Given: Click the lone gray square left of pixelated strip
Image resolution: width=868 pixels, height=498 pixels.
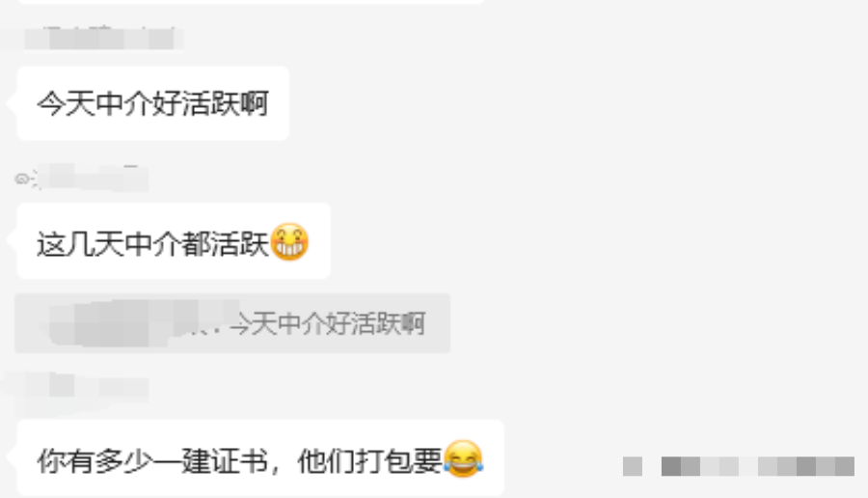Looking at the screenshot, I should pyautogui.click(x=633, y=466).
